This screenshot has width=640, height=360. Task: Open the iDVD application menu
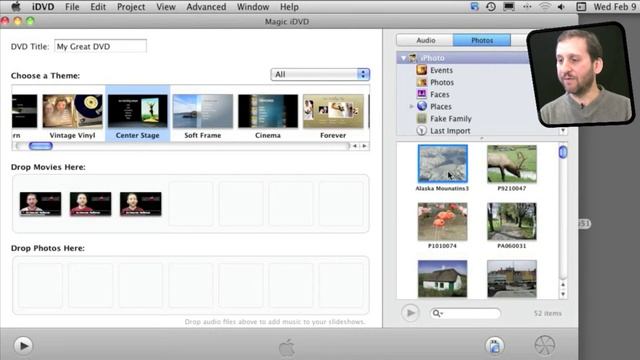pos(43,7)
